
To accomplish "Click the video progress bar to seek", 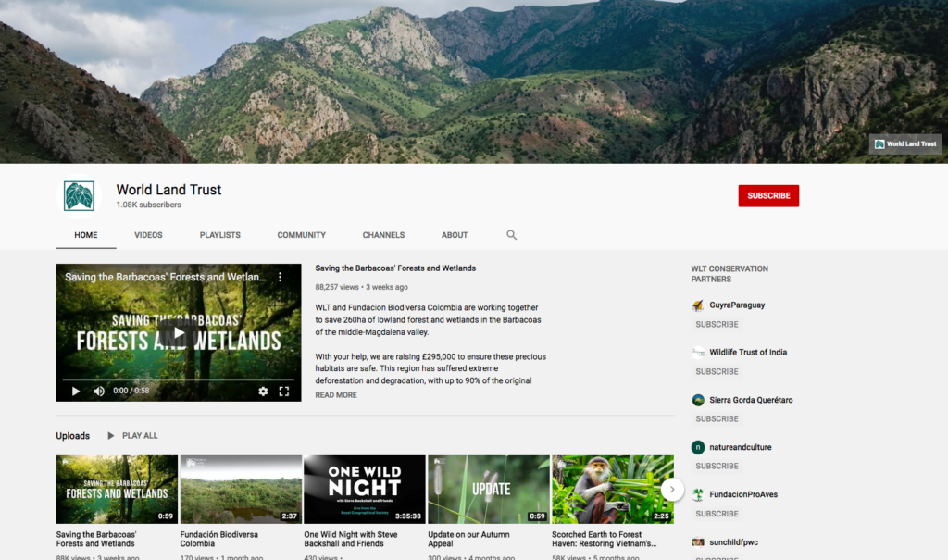I will click(x=178, y=378).
